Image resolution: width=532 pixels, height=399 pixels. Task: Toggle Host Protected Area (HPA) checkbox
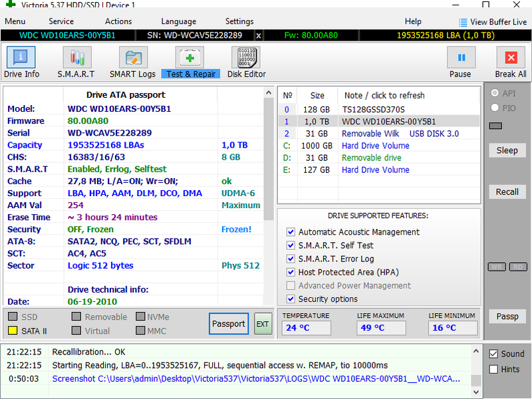pyautogui.click(x=291, y=272)
